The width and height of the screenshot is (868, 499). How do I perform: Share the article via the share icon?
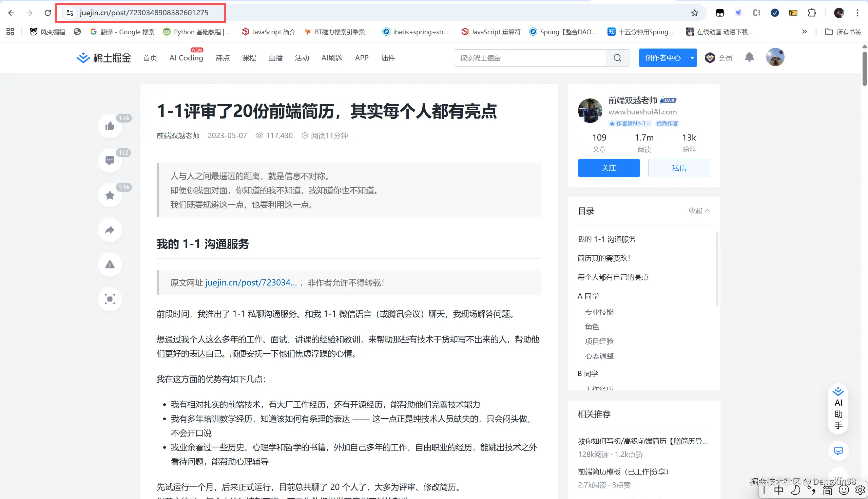110,230
